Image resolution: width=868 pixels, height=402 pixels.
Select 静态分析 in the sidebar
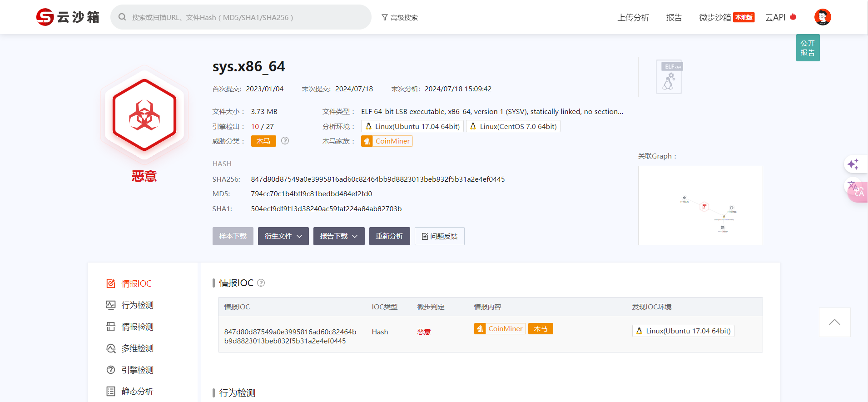click(137, 391)
